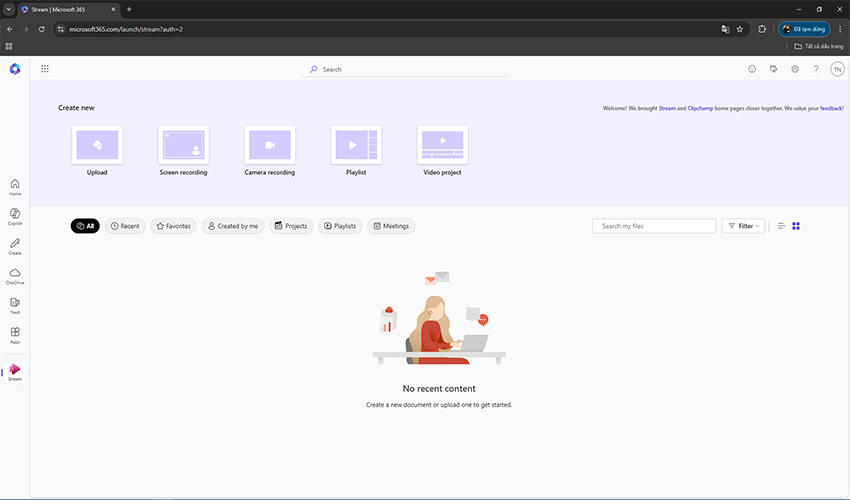
Task: Open Copilot from the sidebar
Action: [15, 216]
